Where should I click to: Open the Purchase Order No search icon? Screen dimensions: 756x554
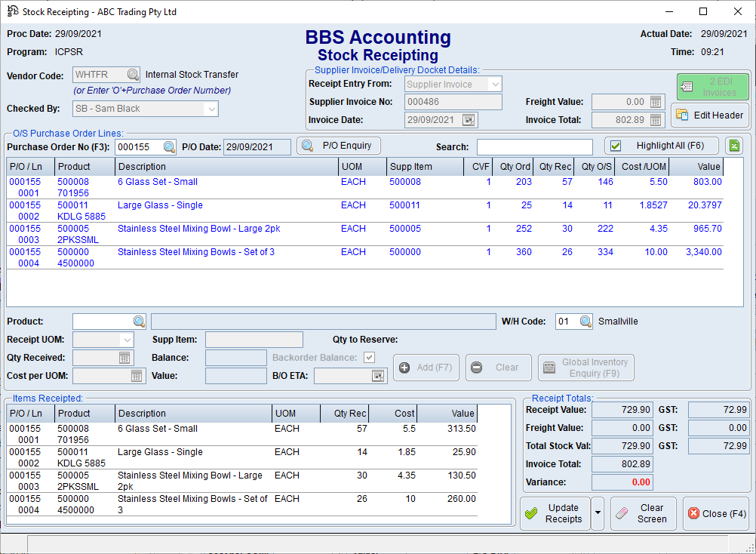[169, 147]
